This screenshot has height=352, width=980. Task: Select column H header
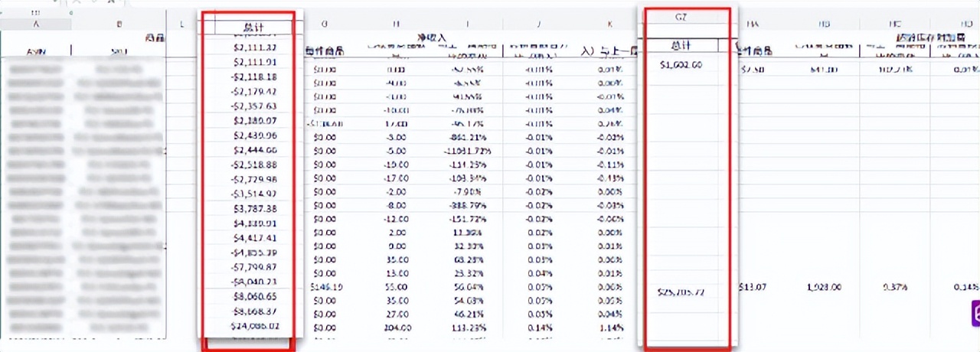[396, 24]
